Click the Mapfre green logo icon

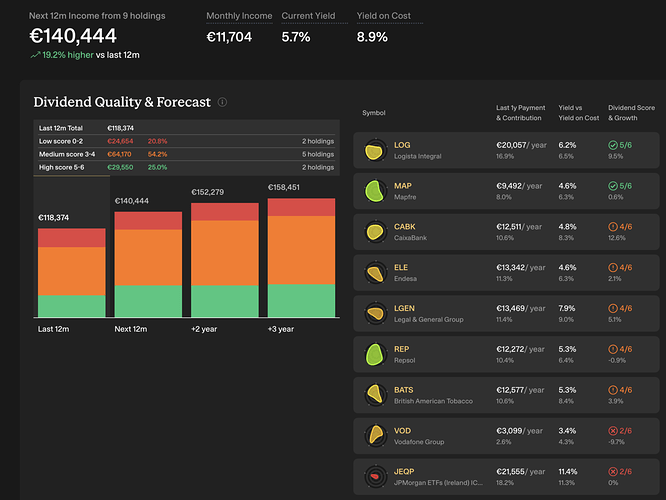coord(374,191)
